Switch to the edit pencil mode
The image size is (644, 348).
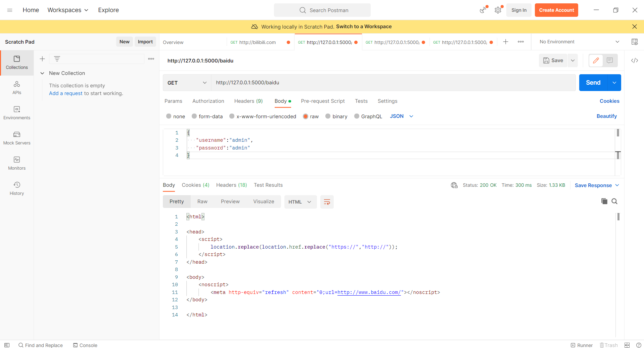click(x=596, y=60)
